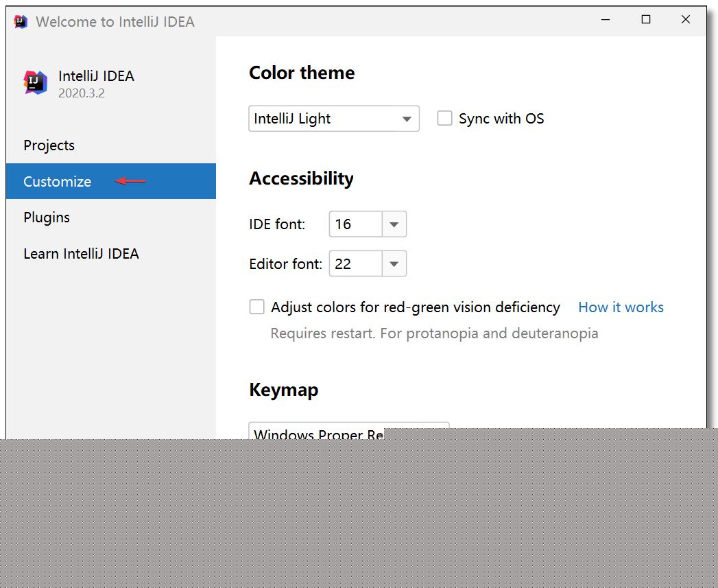Click the IntelliJ IDEA icon in title bar
Screen dimensions: 718x588
click(x=21, y=21)
